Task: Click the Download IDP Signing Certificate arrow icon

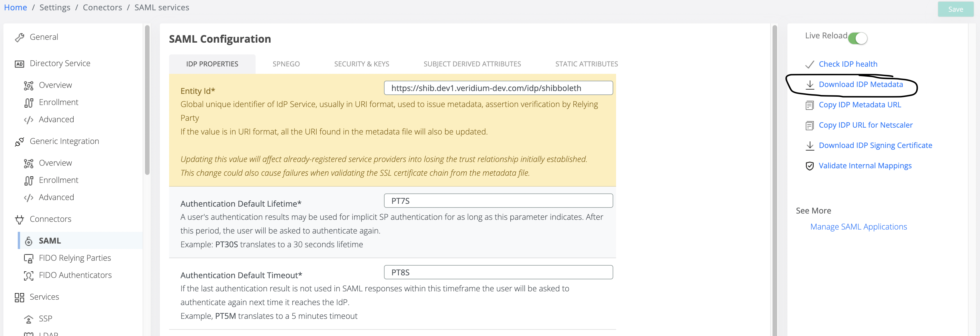Action: point(810,146)
